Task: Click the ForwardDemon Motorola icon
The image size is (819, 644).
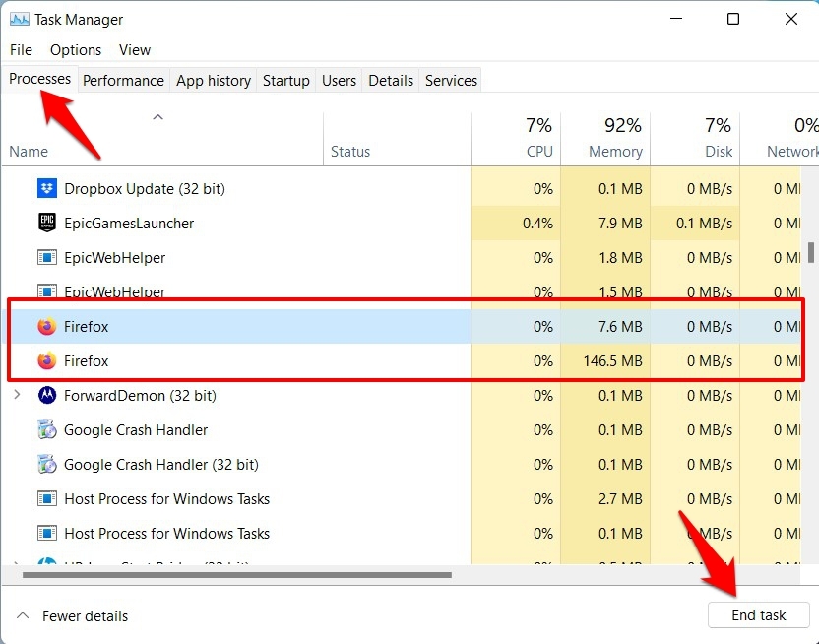Action: [46, 396]
